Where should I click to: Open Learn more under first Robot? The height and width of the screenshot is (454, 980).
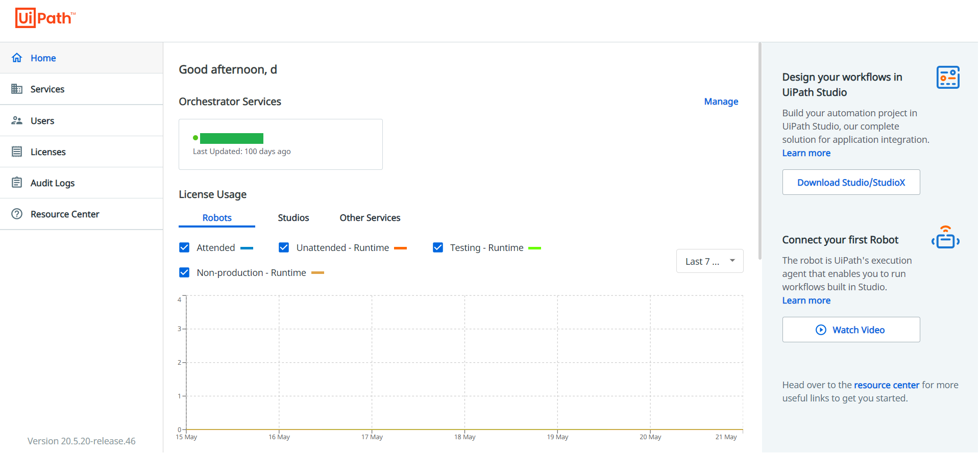pyautogui.click(x=806, y=300)
